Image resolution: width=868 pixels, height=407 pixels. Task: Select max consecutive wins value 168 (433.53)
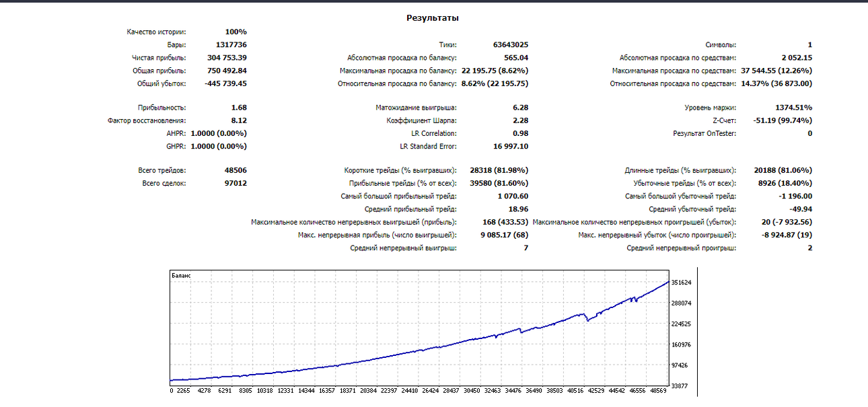505,222
